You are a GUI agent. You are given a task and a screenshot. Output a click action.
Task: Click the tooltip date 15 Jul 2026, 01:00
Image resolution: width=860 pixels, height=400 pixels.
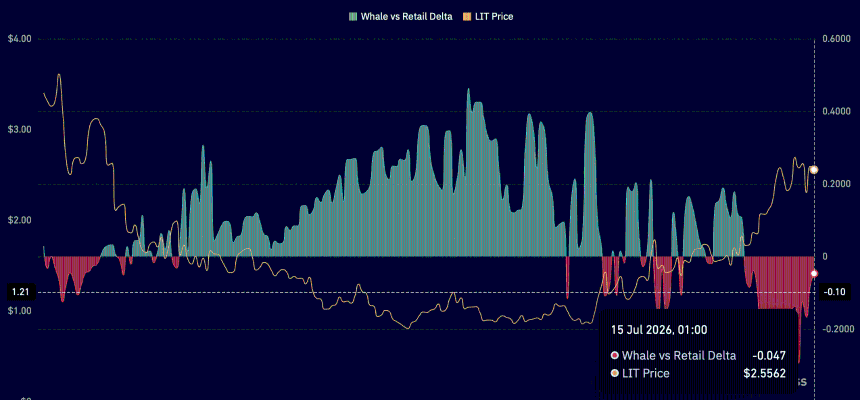[659, 330]
